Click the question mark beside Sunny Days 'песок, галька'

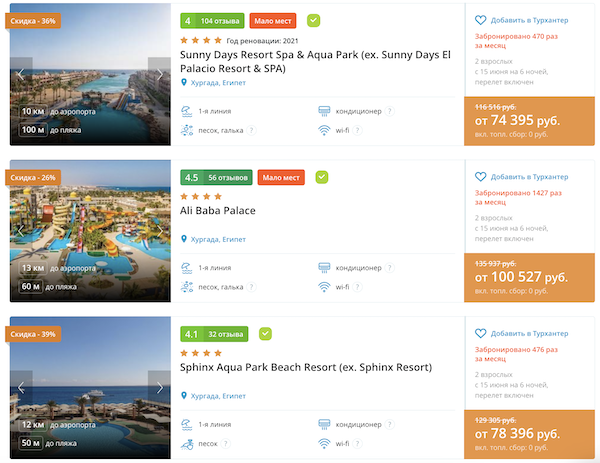pos(252,130)
